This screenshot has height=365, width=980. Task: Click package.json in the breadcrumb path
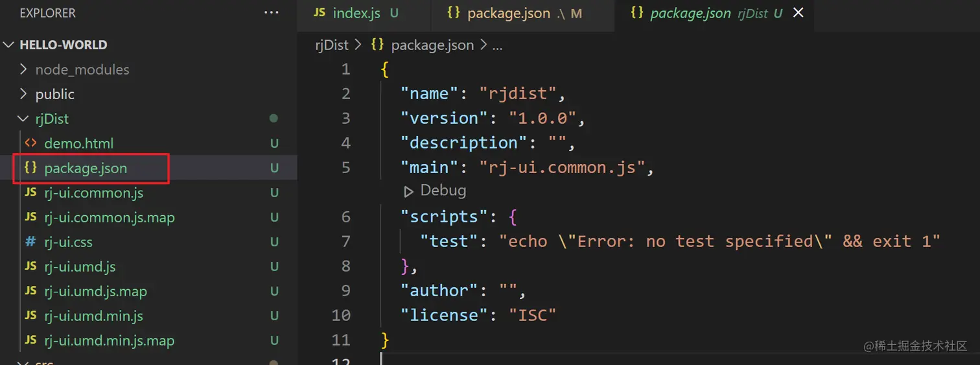tap(432, 45)
